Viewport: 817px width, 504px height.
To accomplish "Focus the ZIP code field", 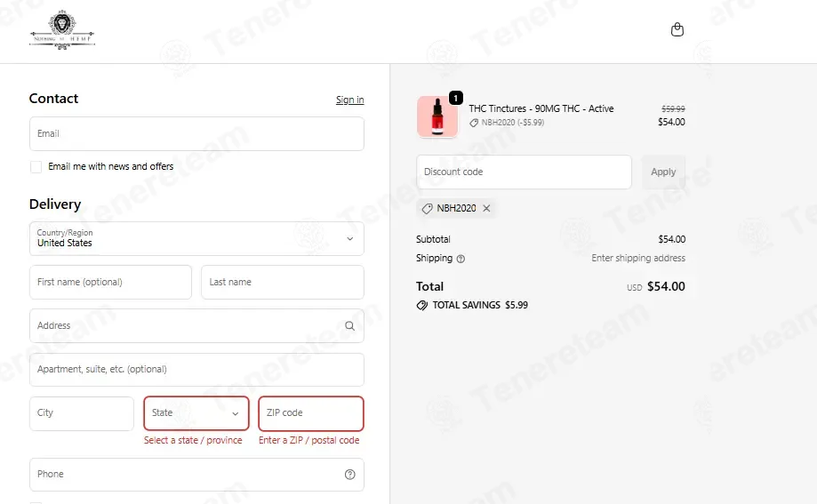I will point(311,413).
